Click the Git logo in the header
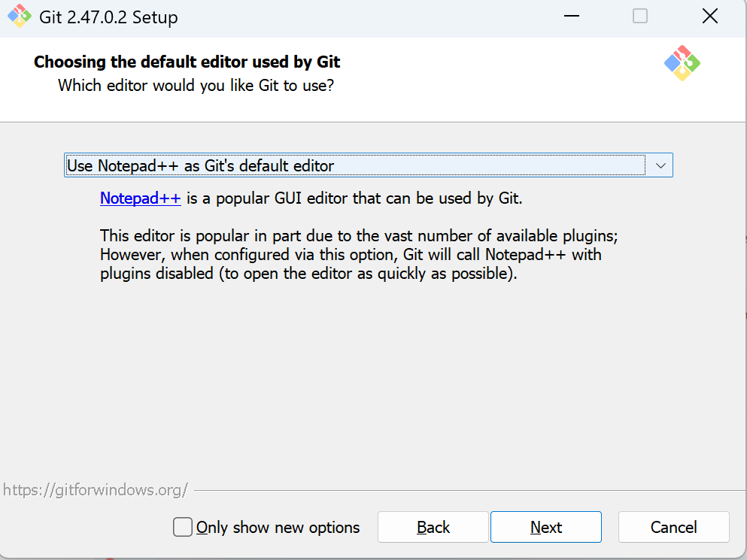 (x=682, y=63)
